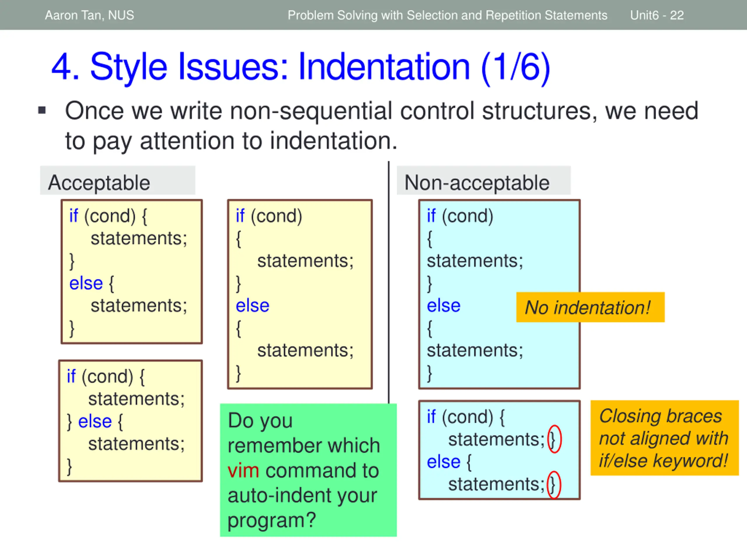Click the "Acceptable" heading label
The width and height of the screenshot is (747, 560).
coord(118,181)
